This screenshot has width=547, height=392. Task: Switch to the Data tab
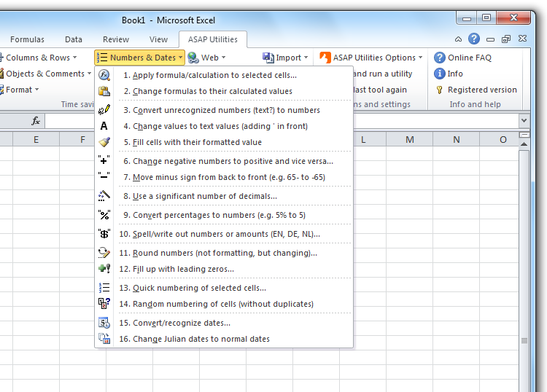click(74, 39)
